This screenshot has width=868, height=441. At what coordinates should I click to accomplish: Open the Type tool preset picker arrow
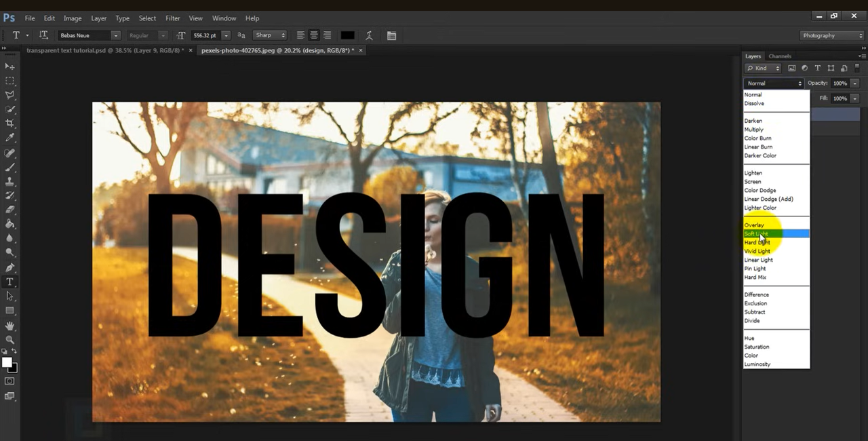click(x=27, y=35)
